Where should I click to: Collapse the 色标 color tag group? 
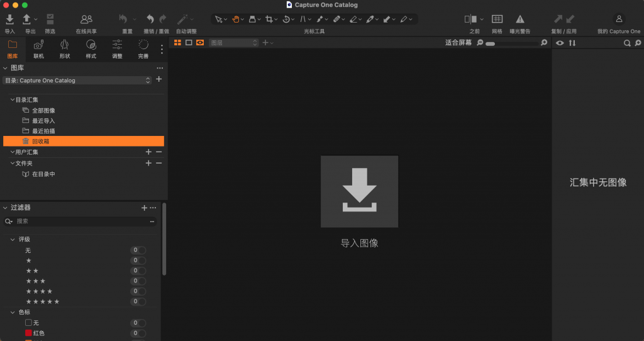13,312
